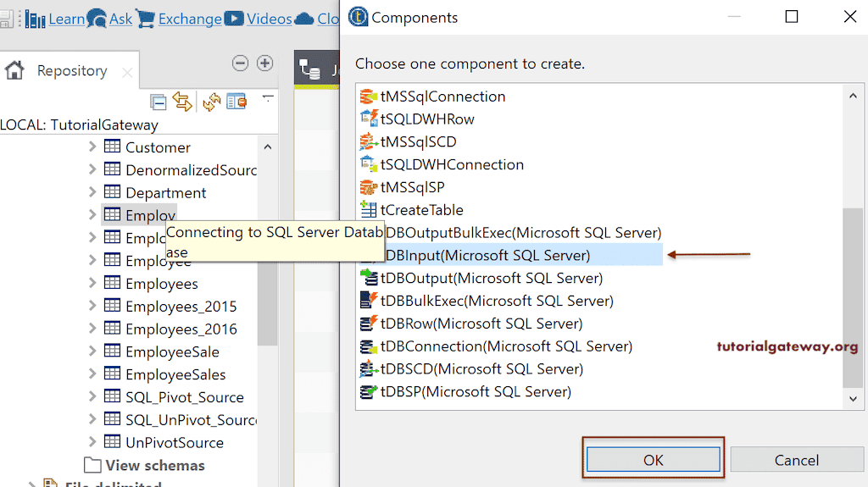Open the Exchange link in the toolbar
The height and width of the screenshot is (487, 868).
[190, 19]
